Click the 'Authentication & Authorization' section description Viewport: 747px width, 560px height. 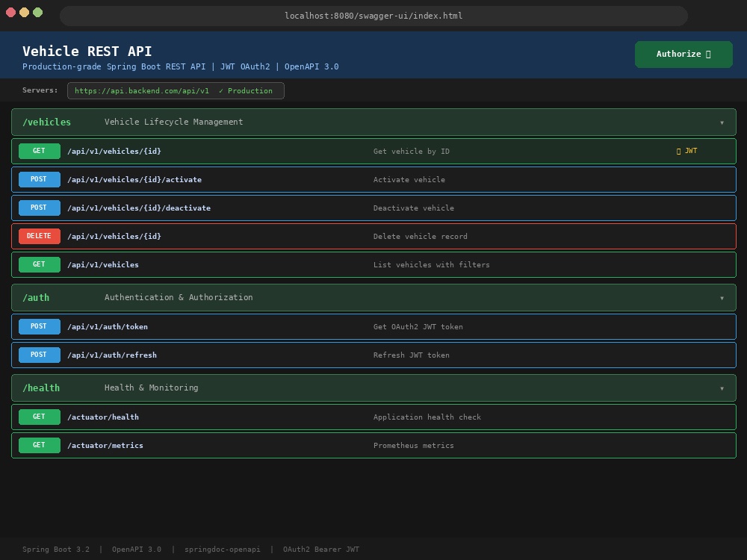pos(179,297)
